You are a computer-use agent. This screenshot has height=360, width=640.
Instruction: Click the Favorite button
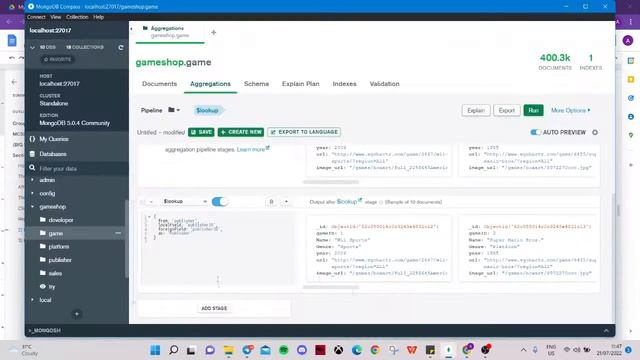coord(58,59)
